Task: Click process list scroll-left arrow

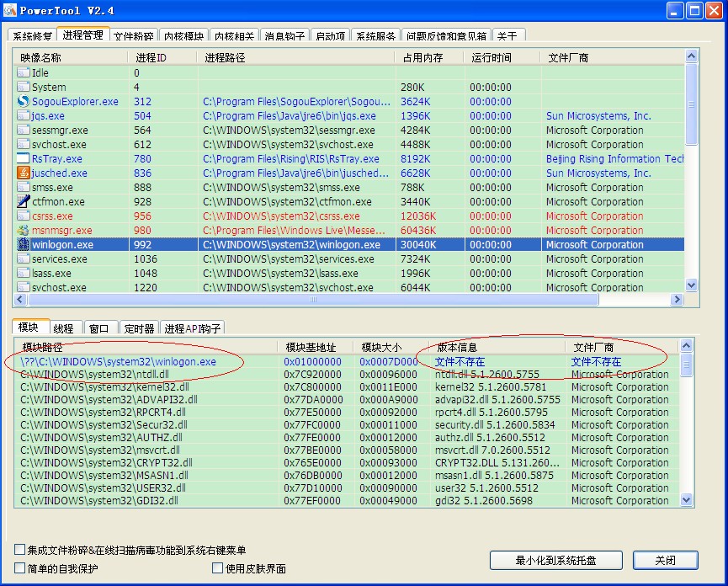Action: (20, 300)
